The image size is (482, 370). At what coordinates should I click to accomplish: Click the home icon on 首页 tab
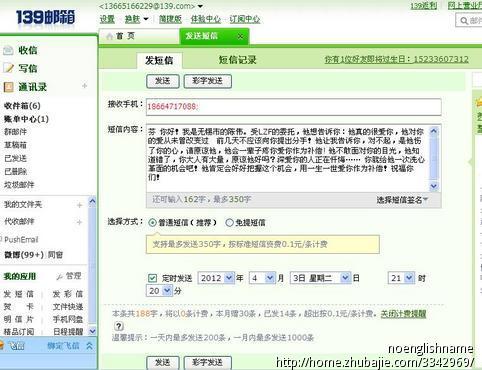(x=109, y=36)
